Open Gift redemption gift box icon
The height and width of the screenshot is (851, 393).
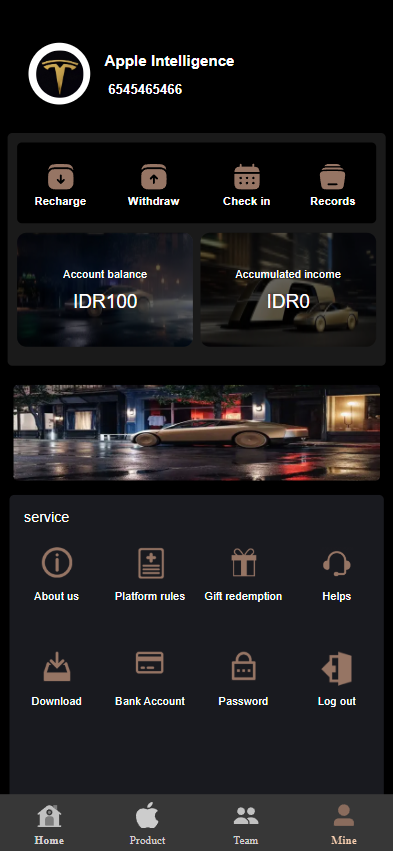coord(243,562)
